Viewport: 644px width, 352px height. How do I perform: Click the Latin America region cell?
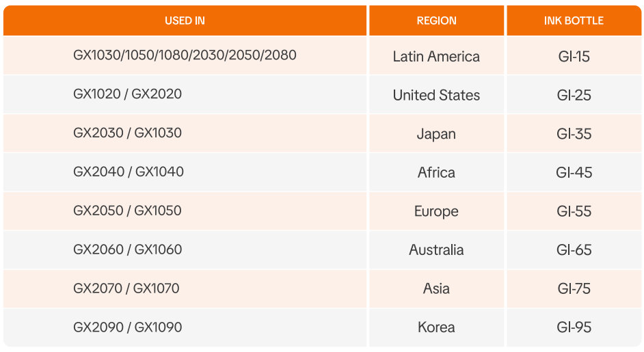coord(436,57)
